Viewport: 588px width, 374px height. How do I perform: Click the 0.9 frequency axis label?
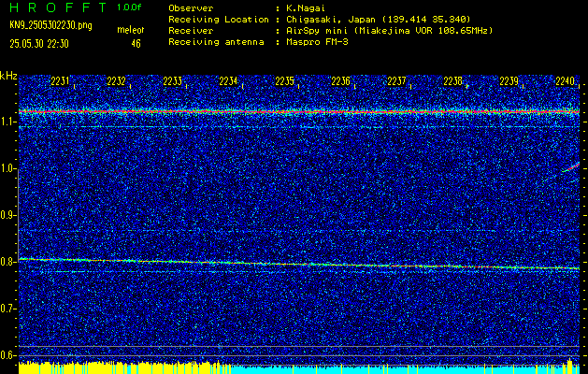point(7,215)
